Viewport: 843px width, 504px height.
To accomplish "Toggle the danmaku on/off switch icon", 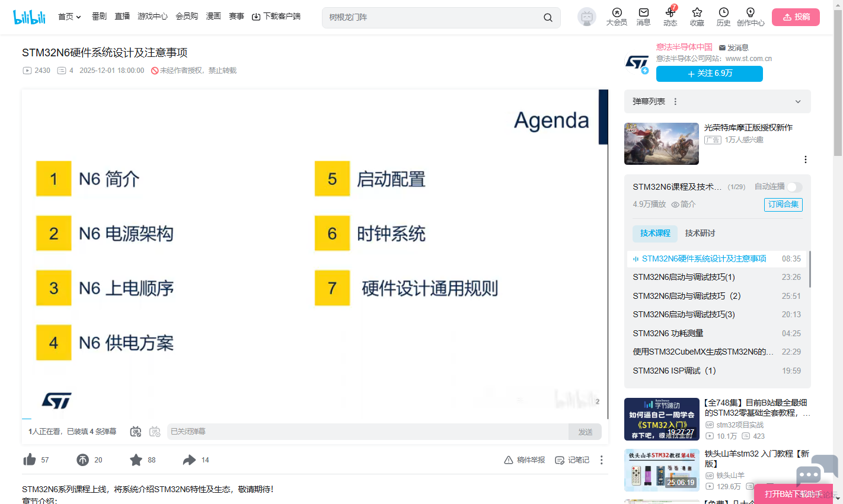I will [x=136, y=432].
